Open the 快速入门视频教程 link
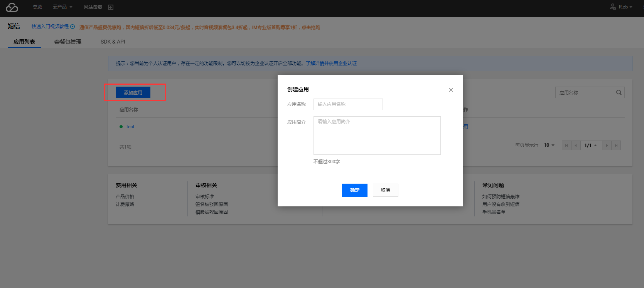The height and width of the screenshot is (288, 644). [53, 27]
